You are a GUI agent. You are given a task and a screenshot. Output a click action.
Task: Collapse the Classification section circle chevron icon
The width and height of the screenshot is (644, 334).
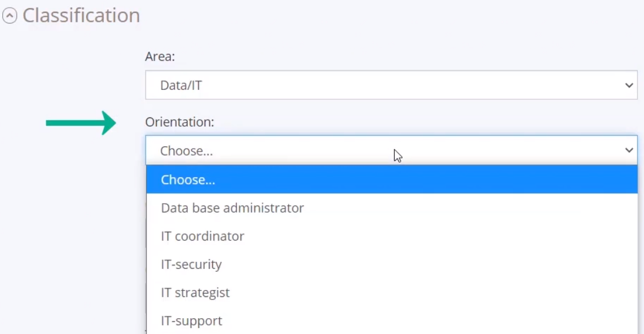click(x=9, y=16)
